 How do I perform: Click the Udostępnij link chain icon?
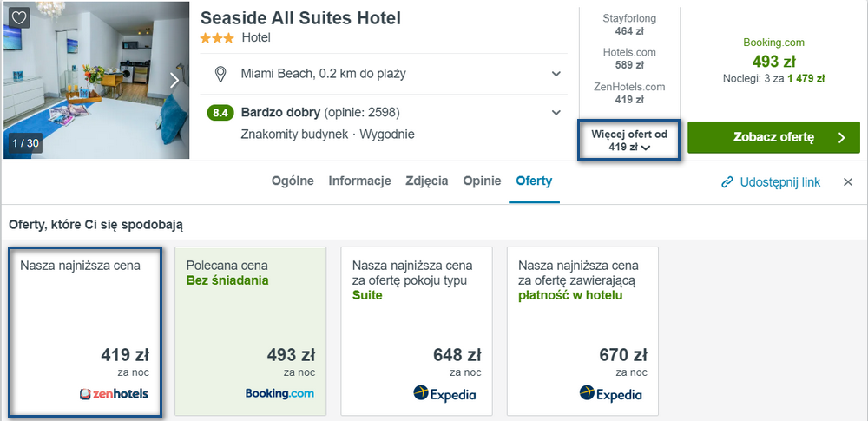coord(727,182)
